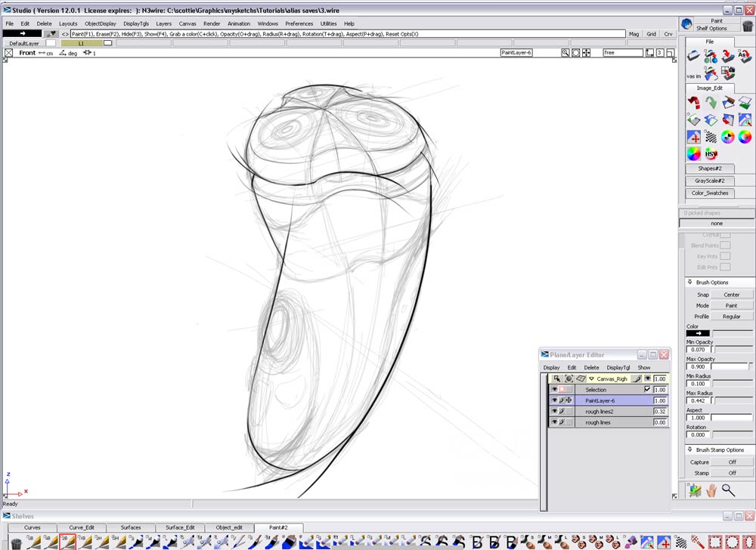Select the red-highlighted brush on the Paint shelf
The height and width of the screenshot is (550, 756).
coord(69,542)
